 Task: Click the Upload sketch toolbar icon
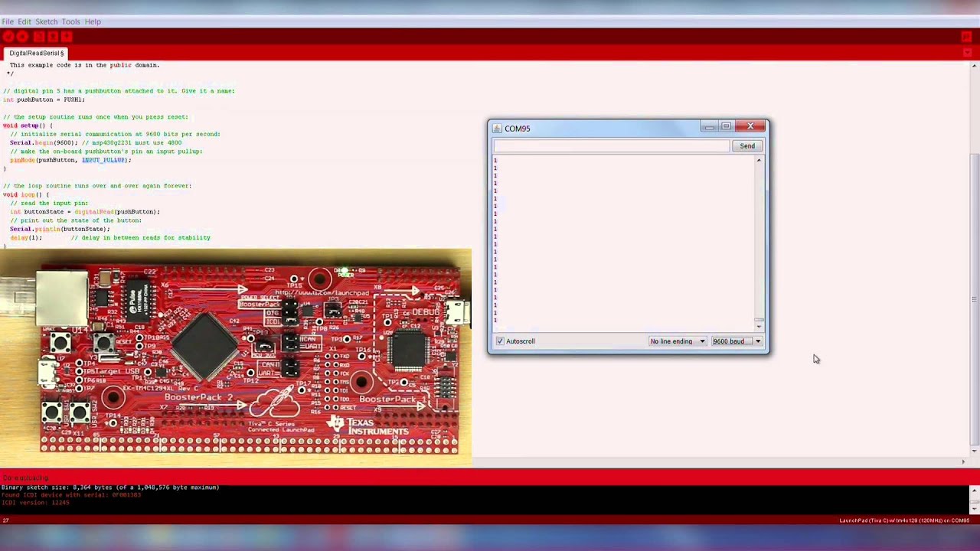coord(22,37)
